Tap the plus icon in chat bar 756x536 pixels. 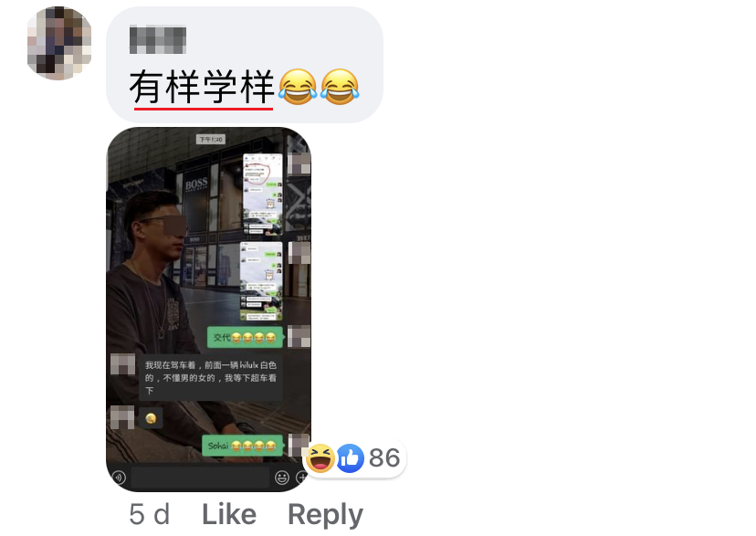pos(303,478)
